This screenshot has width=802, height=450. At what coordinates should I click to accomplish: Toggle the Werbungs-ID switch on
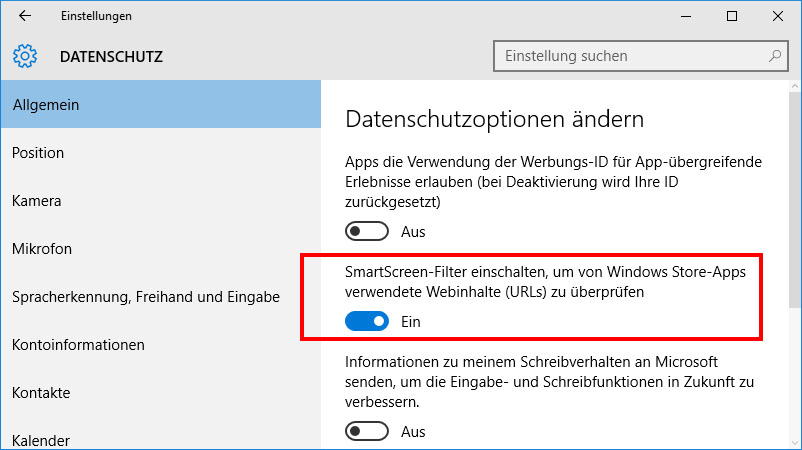367,231
